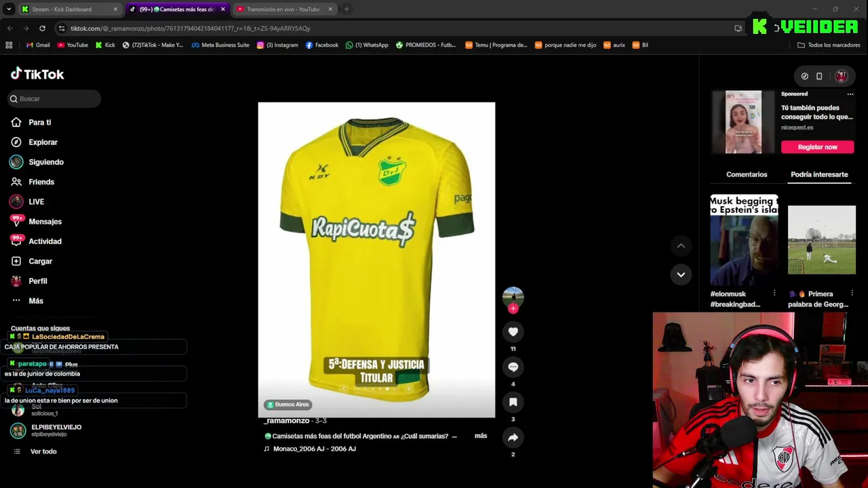Open the browser tab search dropdown
The width and height of the screenshot is (868, 488).
tap(9, 9)
